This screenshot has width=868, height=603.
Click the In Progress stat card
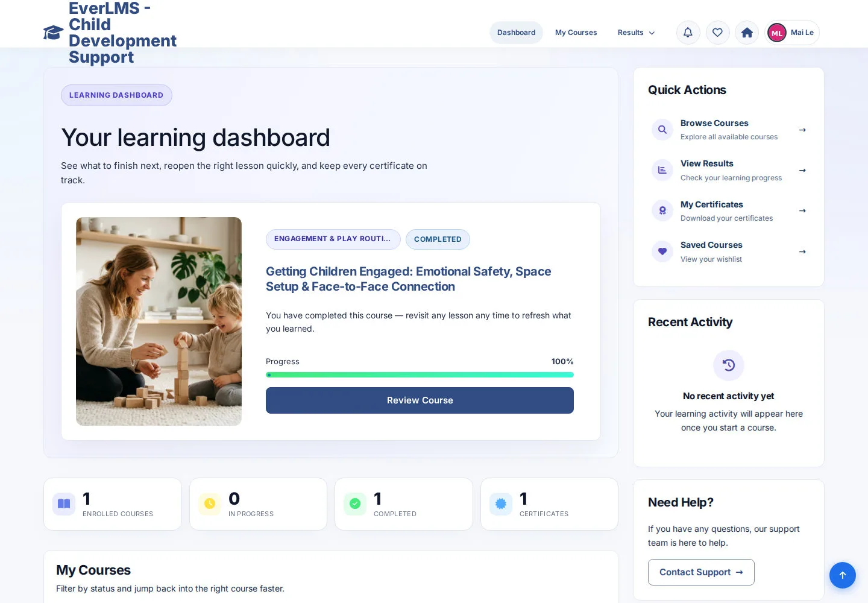coord(258,504)
